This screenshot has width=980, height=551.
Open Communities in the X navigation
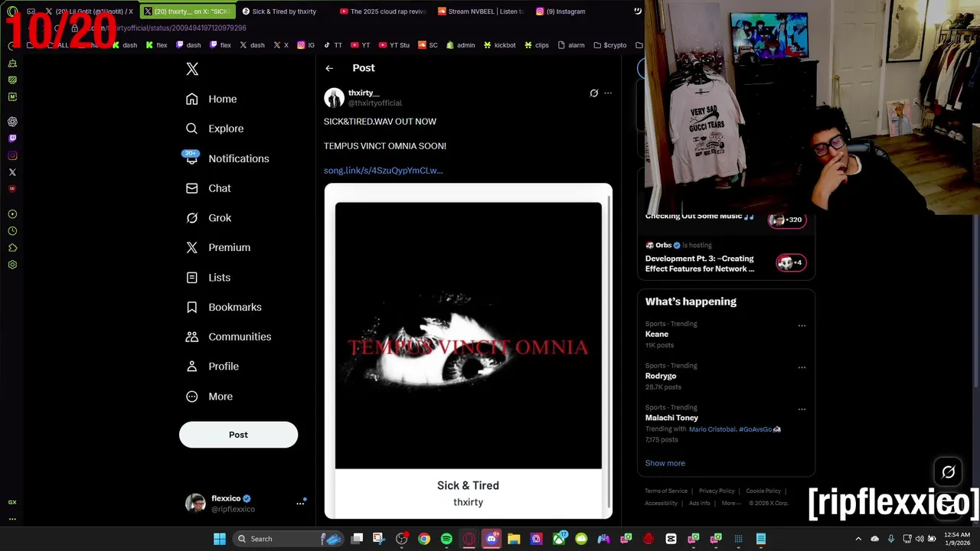(228, 337)
